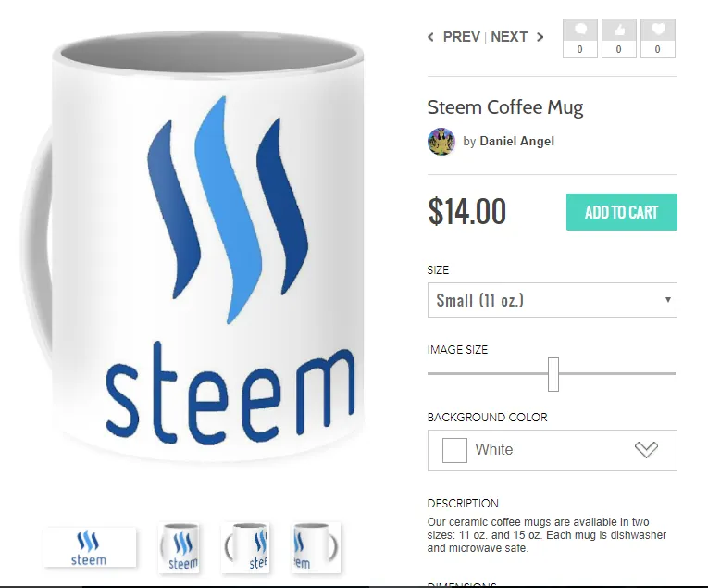Go to the NEXT product
708x588 pixels.
tap(509, 37)
